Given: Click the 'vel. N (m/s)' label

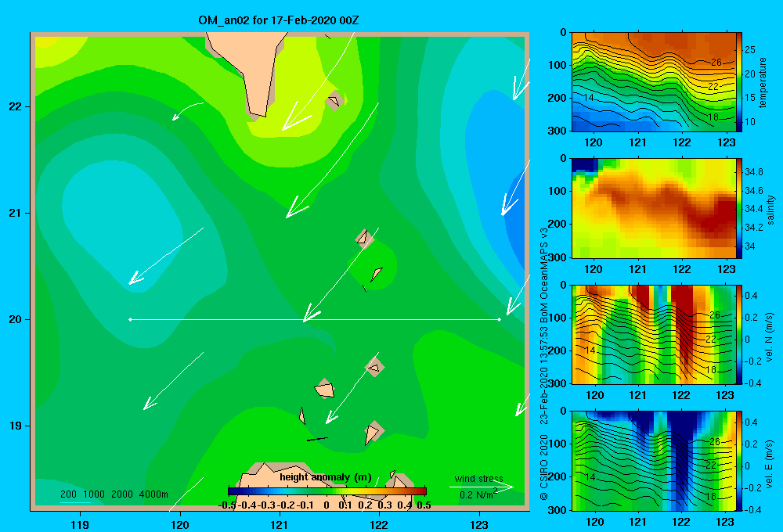Looking at the screenshot, I should [x=770, y=337].
